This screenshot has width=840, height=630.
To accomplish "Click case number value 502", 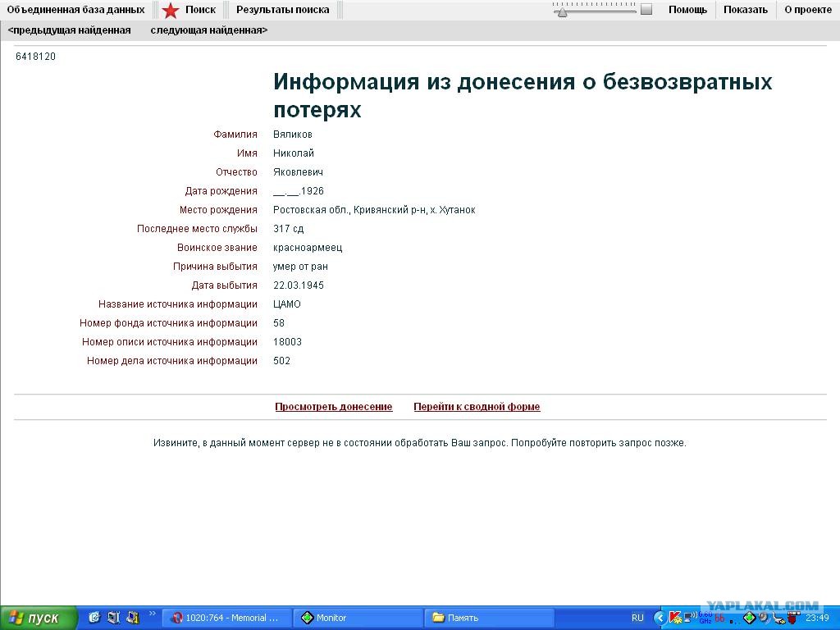I will [281, 361].
